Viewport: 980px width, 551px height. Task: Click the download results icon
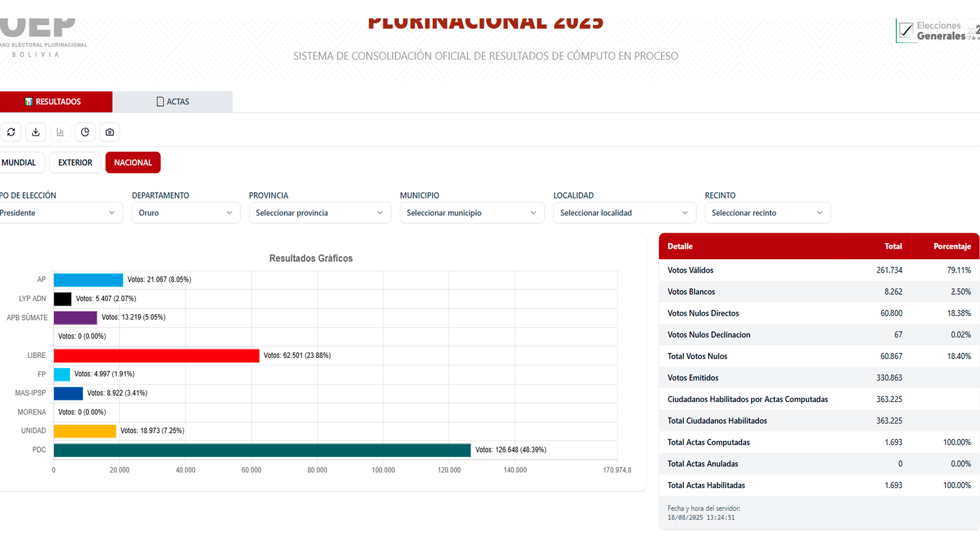(x=36, y=132)
